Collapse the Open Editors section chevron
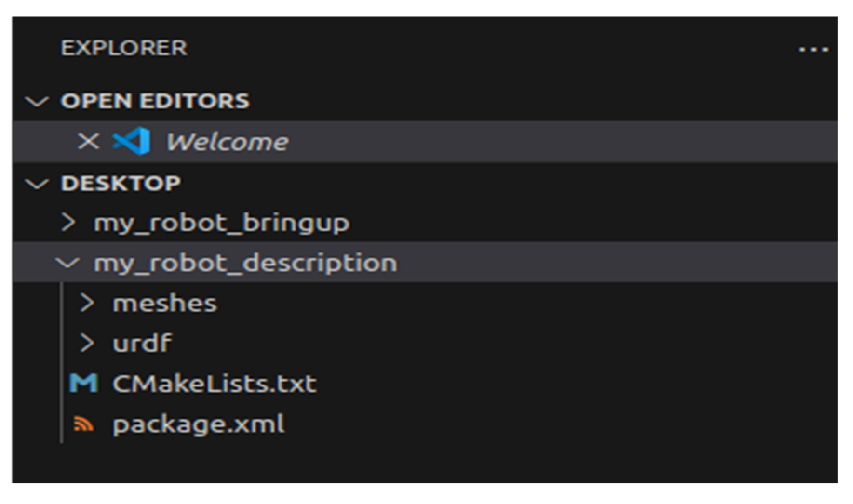The width and height of the screenshot is (853, 504). click(37, 101)
